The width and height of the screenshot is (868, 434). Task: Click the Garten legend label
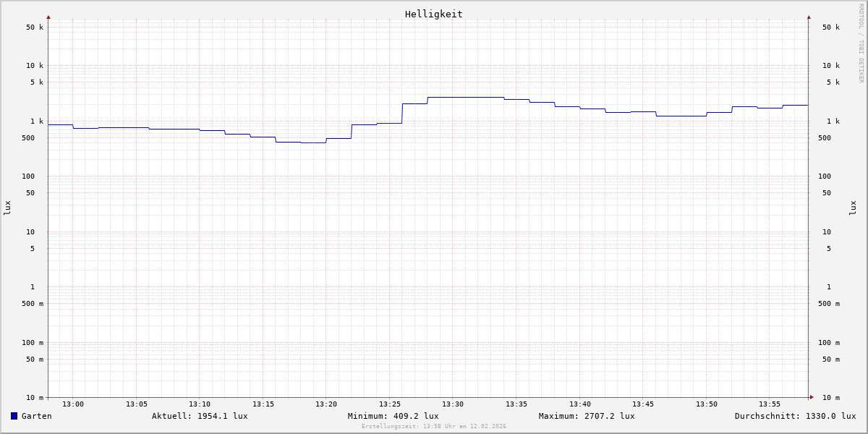(x=36, y=416)
